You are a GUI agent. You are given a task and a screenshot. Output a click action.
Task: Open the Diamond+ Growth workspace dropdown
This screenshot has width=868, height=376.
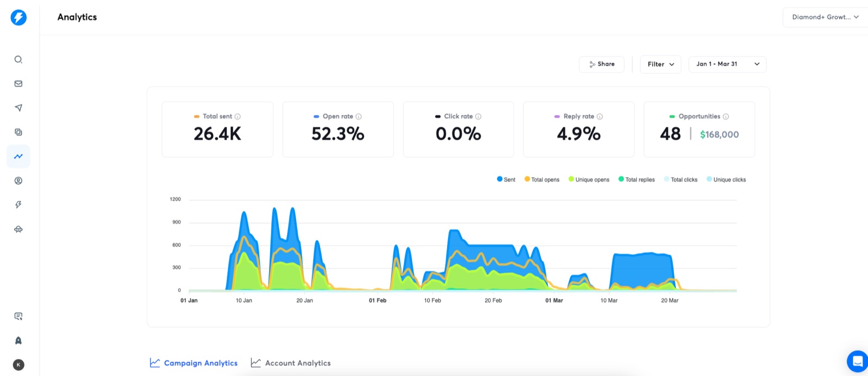(825, 17)
